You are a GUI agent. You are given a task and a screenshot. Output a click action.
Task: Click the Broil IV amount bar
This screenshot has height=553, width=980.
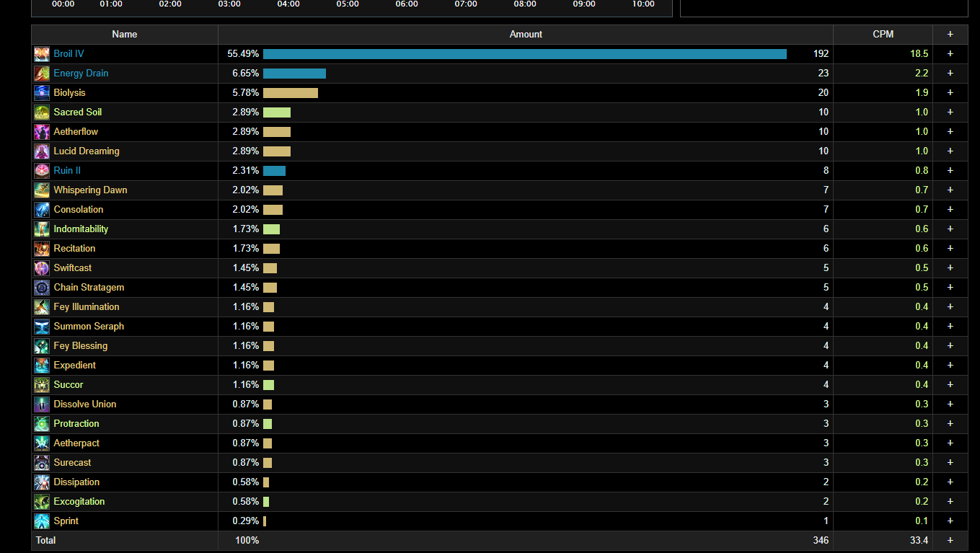click(525, 54)
